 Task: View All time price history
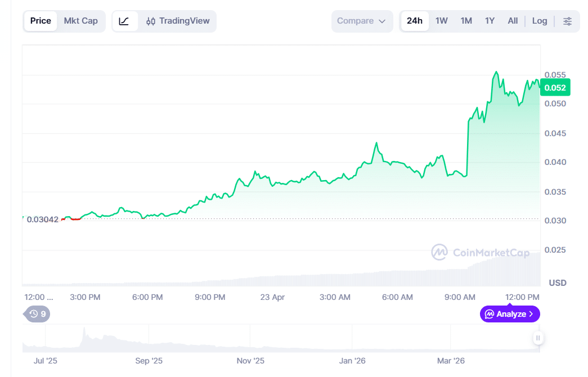tap(512, 21)
